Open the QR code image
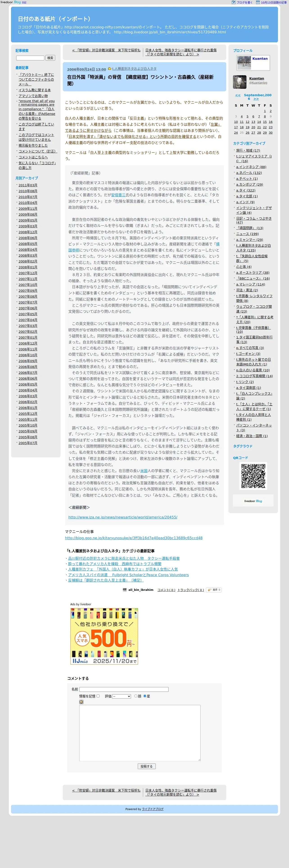The width and height of the screenshot is (289, 868). tap(253, 476)
